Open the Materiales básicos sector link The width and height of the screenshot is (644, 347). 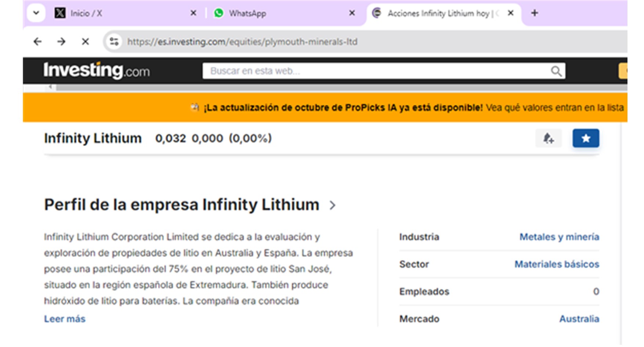point(556,264)
